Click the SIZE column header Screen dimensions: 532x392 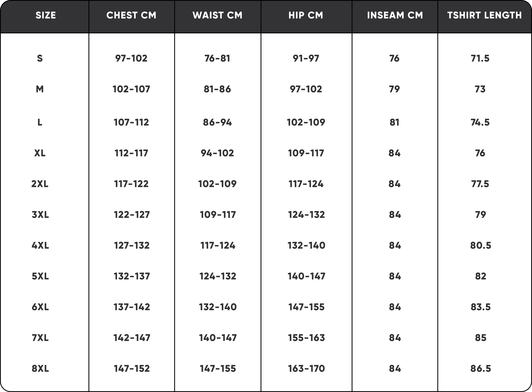[x=46, y=15]
